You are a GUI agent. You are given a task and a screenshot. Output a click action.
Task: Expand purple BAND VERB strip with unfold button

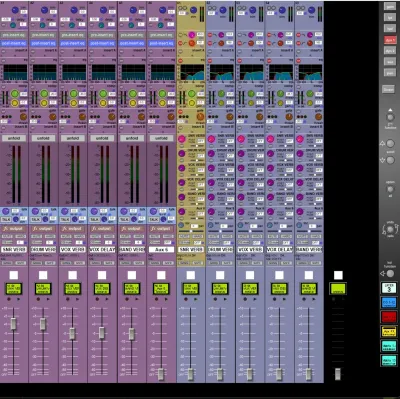click(132, 138)
